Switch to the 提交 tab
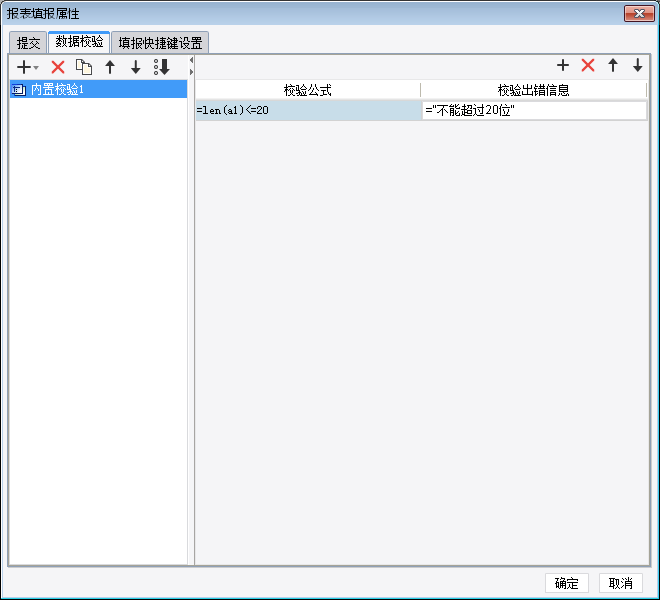 pyautogui.click(x=28, y=43)
